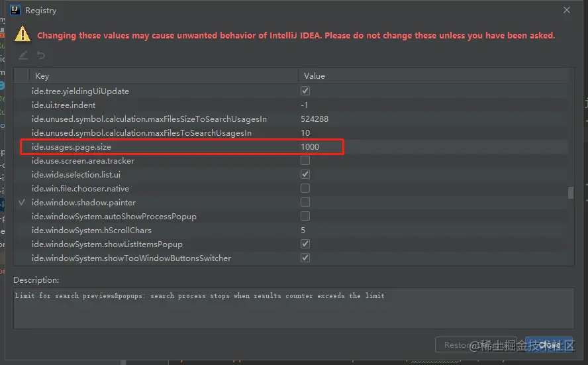This screenshot has height=365, width=588.
Task: Select the maxFilesSizeToSearchUsagesIn key
Action: (x=149, y=119)
